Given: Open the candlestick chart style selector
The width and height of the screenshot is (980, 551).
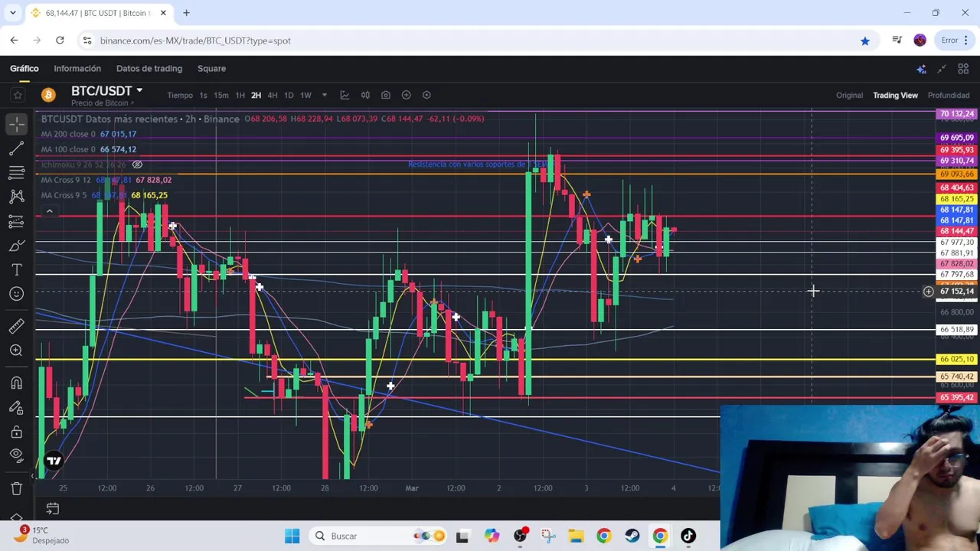Looking at the screenshot, I should (x=365, y=95).
